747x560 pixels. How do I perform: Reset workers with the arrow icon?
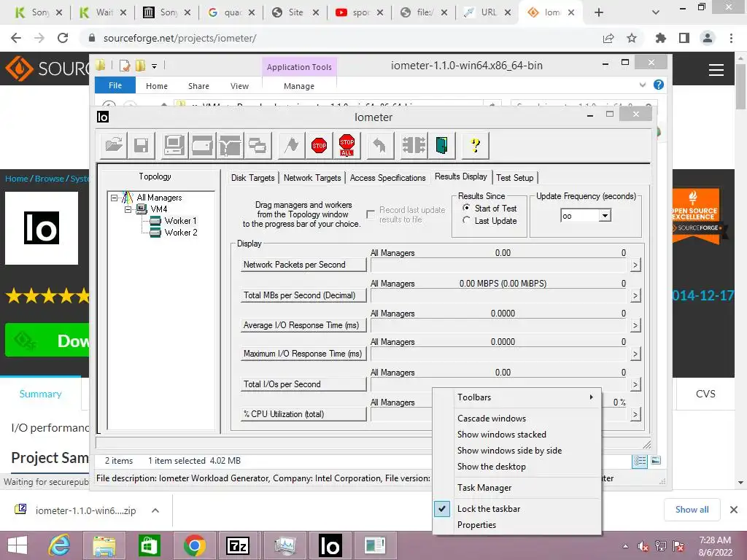point(379,145)
